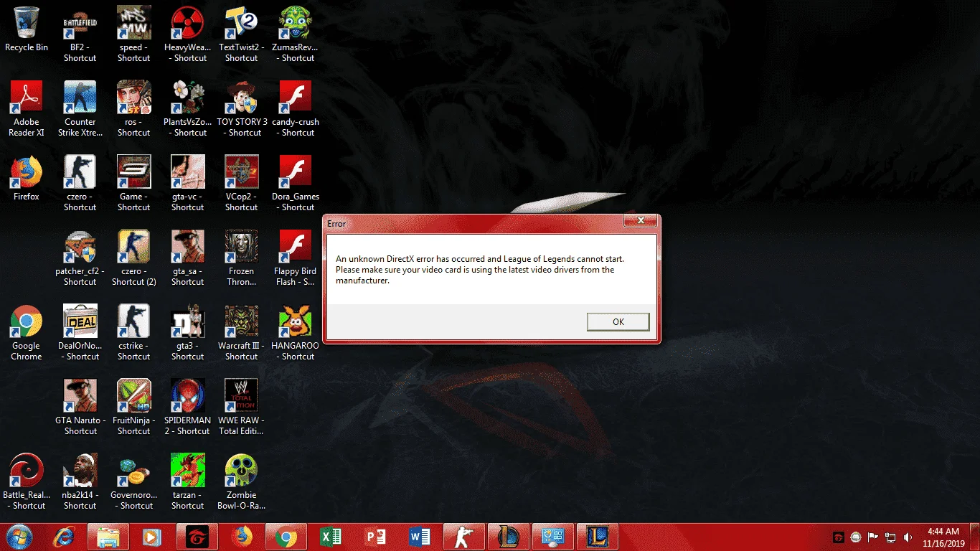This screenshot has width=980, height=551.
Task: Click the patcher_cf2 - Shortcut icon
Action: point(80,258)
